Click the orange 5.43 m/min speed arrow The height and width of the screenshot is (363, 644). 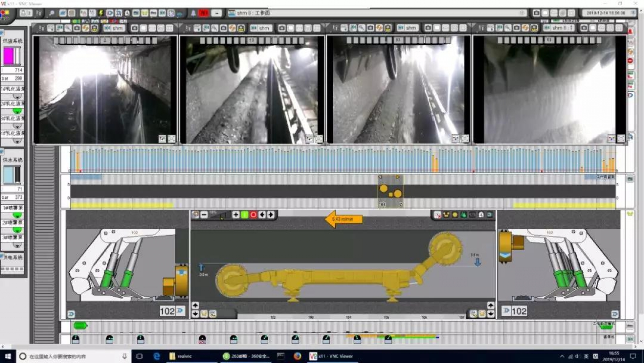point(343,219)
